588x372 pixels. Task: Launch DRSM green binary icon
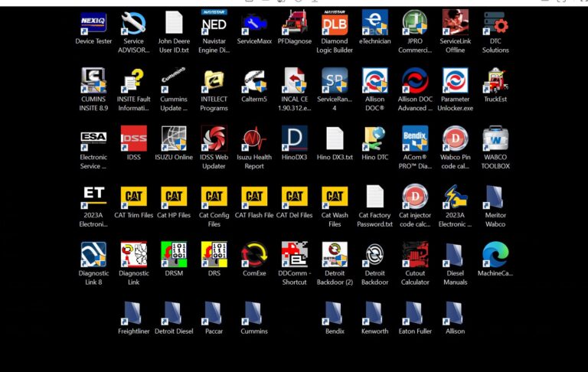coord(174,255)
